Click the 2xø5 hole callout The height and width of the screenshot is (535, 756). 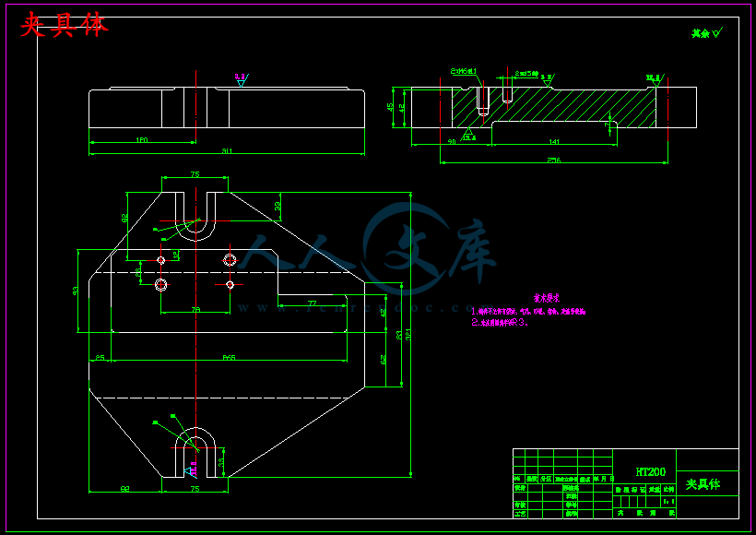(x=526, y=73)
